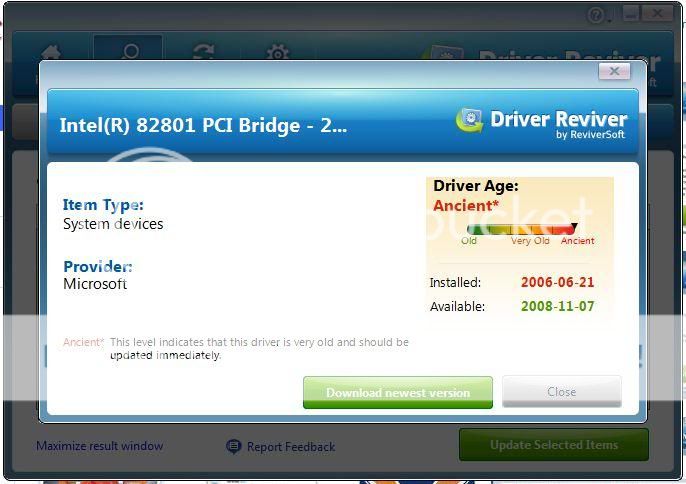This screenshot has width=686, height=484.
Task: Click the Very Old gauge label
Action: (530, 241)
